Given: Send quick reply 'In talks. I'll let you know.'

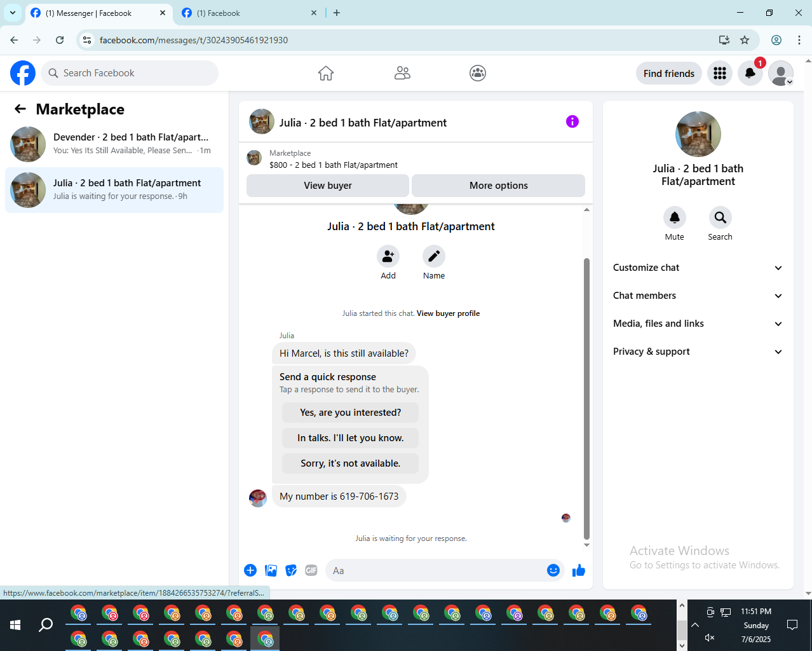Looking at the screenshot, I should [351, 438].
